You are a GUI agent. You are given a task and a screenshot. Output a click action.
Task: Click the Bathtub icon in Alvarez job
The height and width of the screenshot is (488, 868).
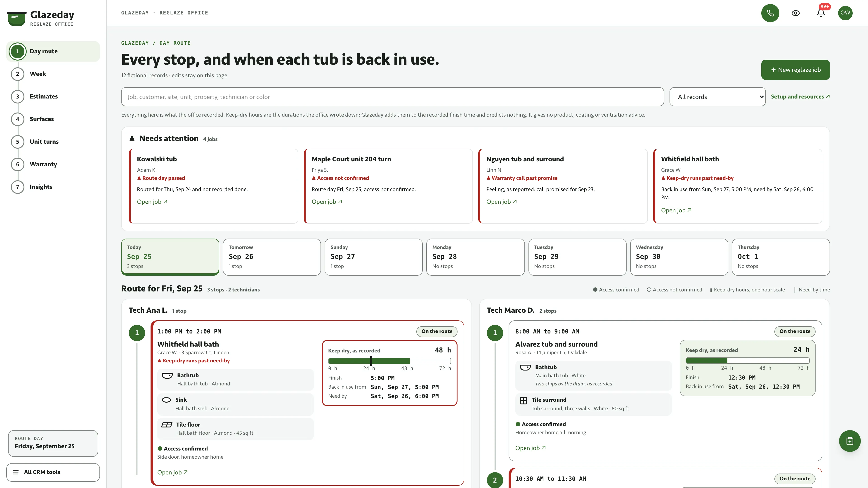[525, 367]
